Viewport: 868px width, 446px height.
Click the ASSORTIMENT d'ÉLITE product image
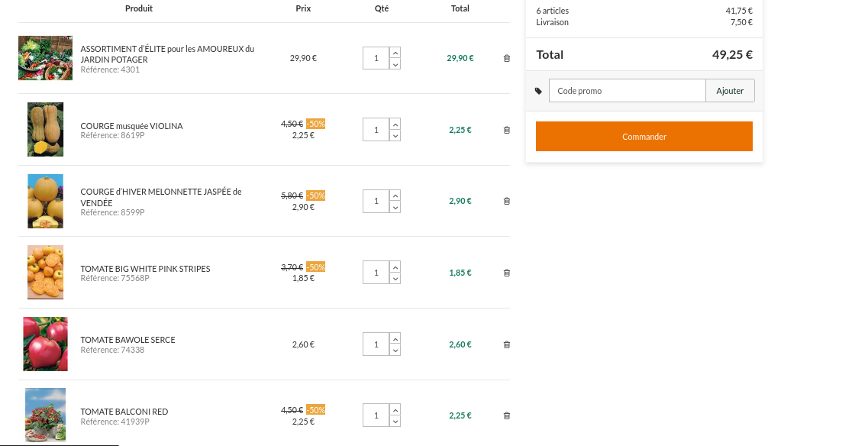pyautogui.click(x=45, y=58)
